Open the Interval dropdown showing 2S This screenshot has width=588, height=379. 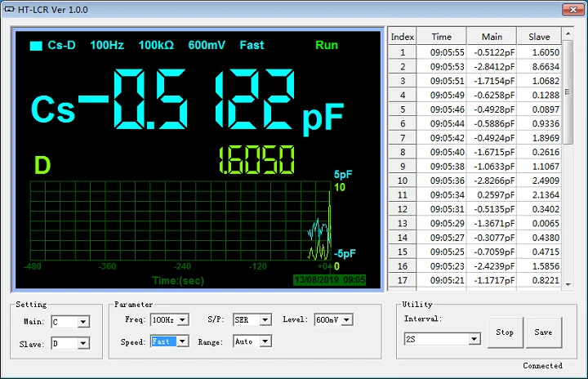pyautogui.click(x=474, y=339)
